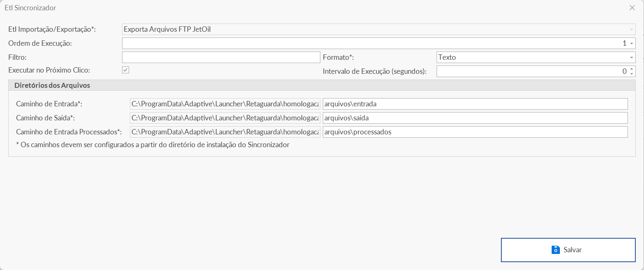Open the Formato dropdown showing Texto
The height and width of the screenshot is (270, 644).
tap(631, 57)
